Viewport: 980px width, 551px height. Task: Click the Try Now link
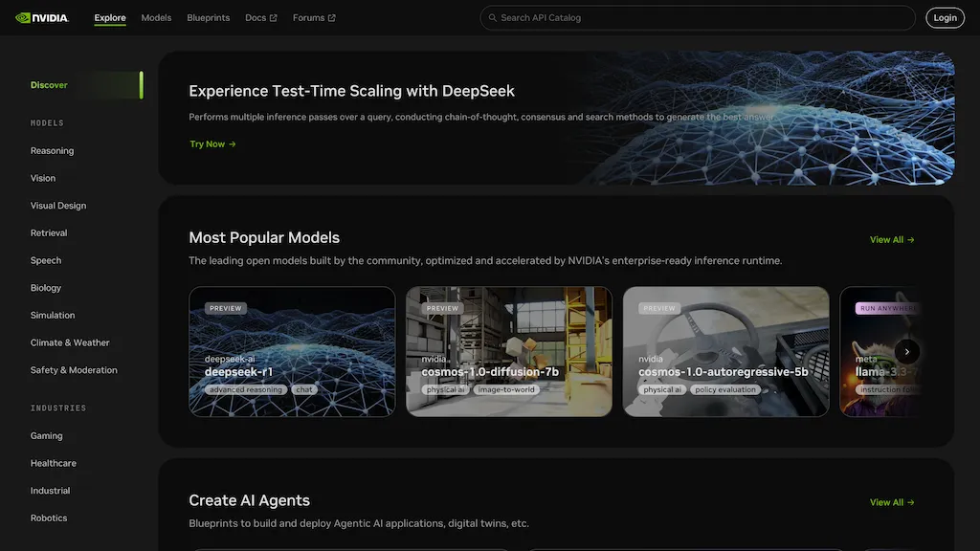pyautogui.click(x=212, y=144)
